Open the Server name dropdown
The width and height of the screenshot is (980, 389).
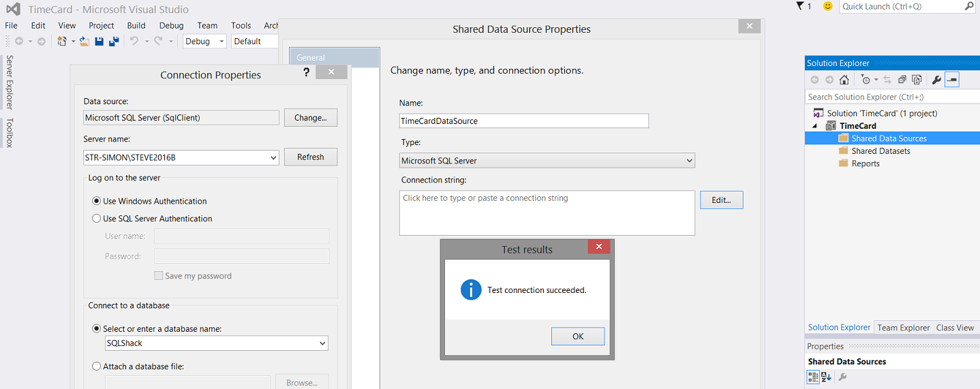click(273, 157)
